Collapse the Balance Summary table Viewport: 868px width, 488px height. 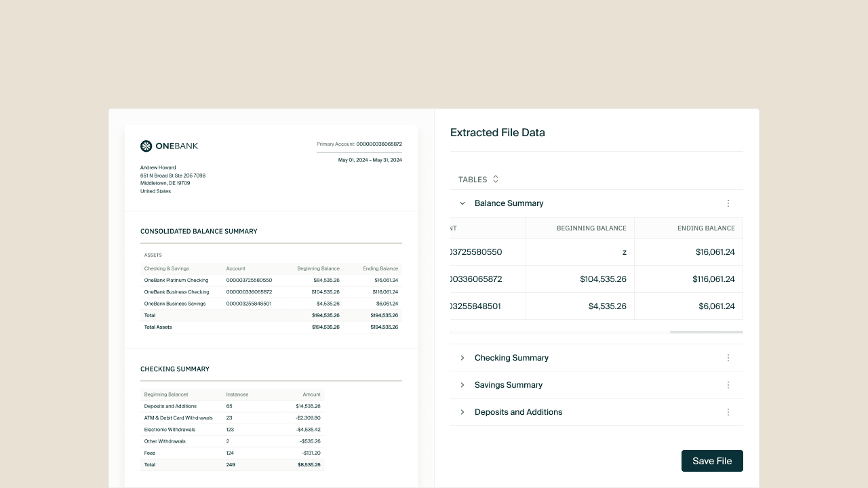click(x=462, y=203)
